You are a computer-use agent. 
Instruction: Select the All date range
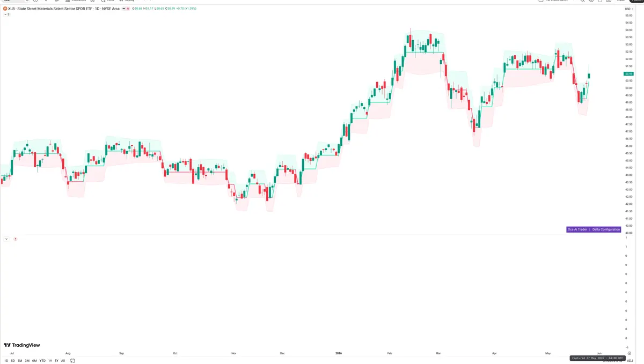pyautogui.click(x=63, y=361)
